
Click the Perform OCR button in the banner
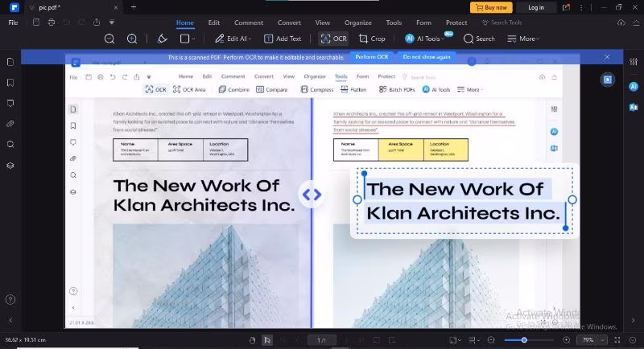tap(372, 57)
